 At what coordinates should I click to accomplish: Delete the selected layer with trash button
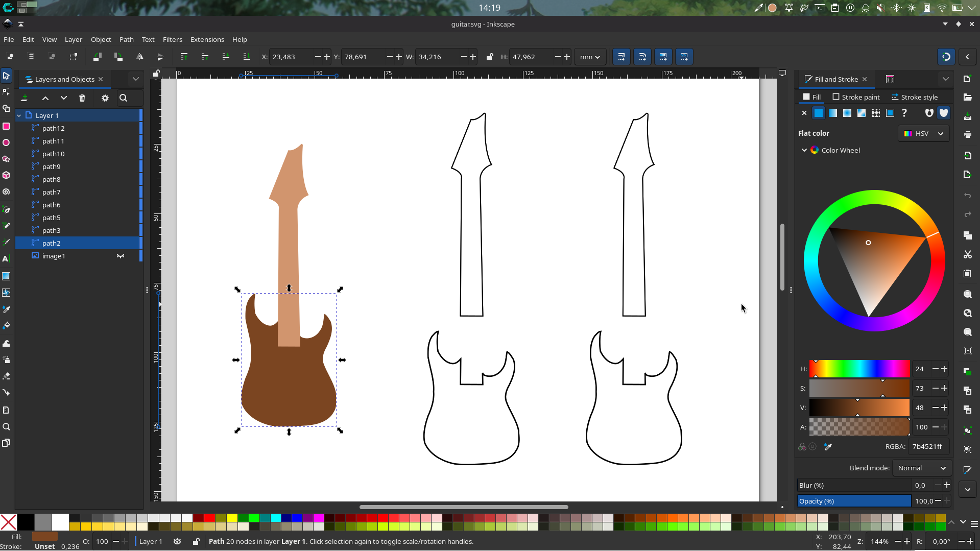pyautogui.click(x=82, y=98)
